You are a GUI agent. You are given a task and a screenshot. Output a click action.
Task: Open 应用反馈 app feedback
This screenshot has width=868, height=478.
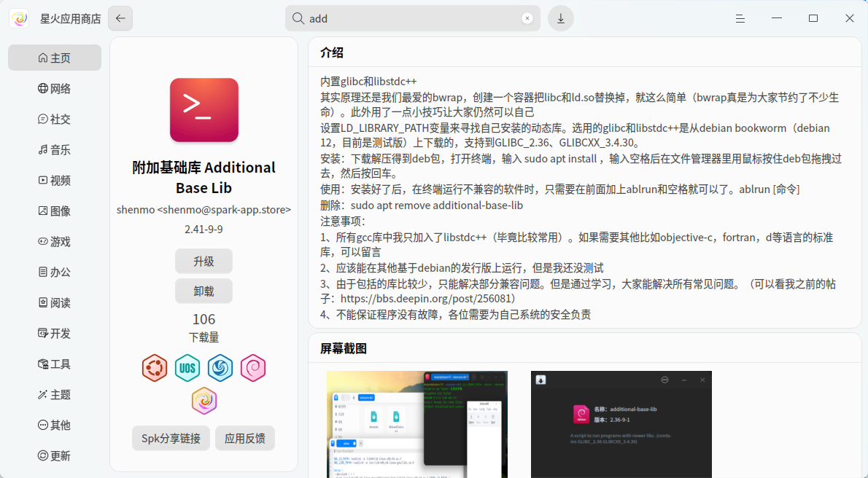244,438
